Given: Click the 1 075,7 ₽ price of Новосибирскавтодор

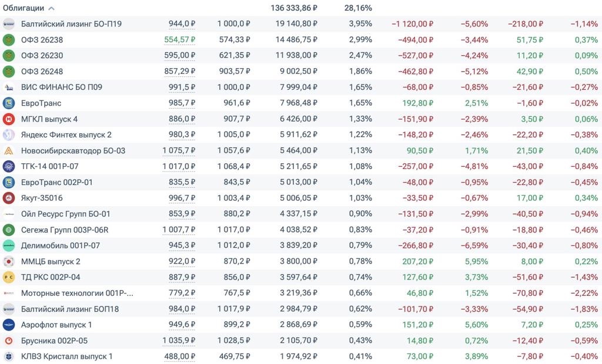Looking at the screenshot, I should point(179,150).
